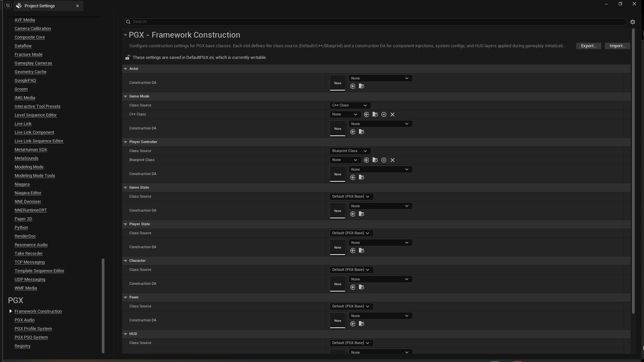Click the lock icon beside the DefaultPGX.ini message
This screenshot has height=362, width=644.
pyautogui.click(x=127, y=58)
